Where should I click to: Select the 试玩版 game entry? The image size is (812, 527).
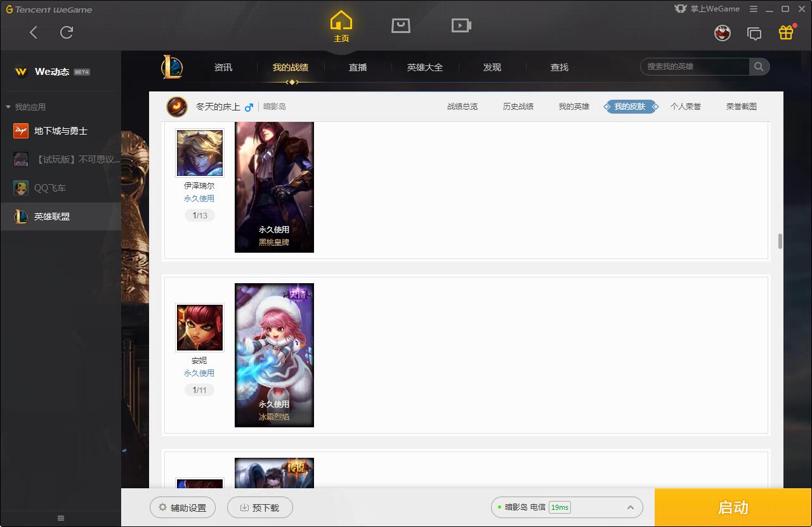click(x=60, y=159)
